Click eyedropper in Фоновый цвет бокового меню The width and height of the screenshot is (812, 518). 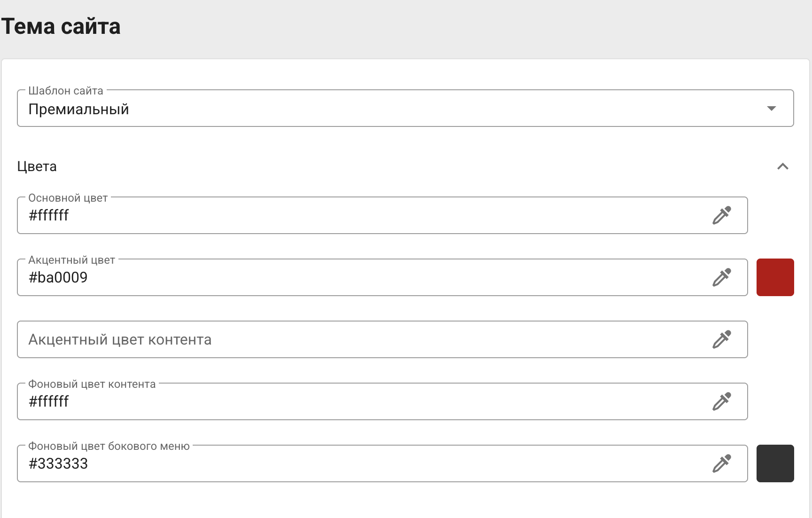(722, 463)
